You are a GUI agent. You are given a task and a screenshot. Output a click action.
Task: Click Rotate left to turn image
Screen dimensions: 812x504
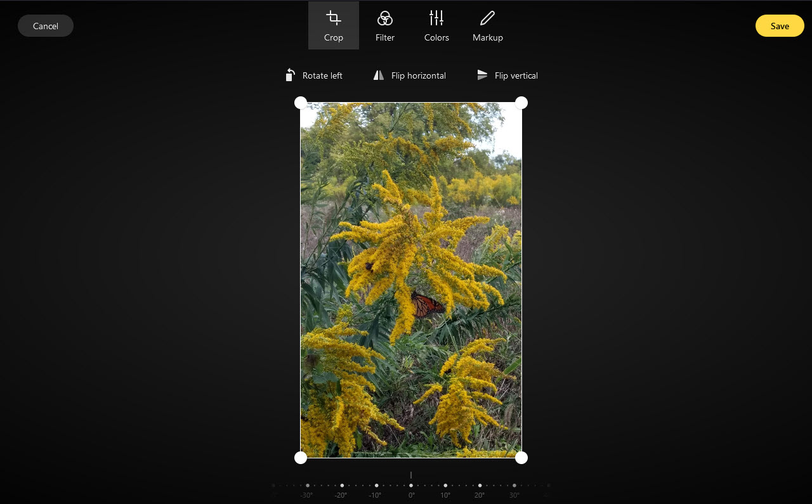pos(314,75)
